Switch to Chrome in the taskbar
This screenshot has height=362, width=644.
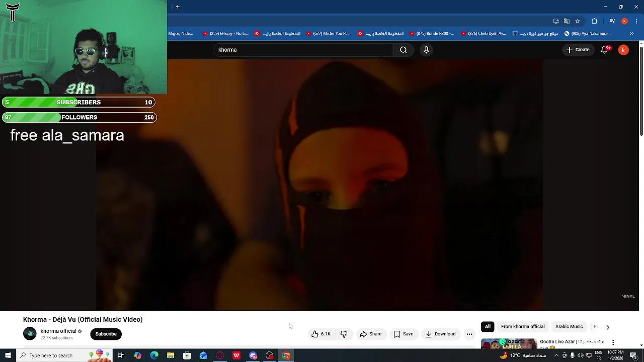(x=286, y=355)
